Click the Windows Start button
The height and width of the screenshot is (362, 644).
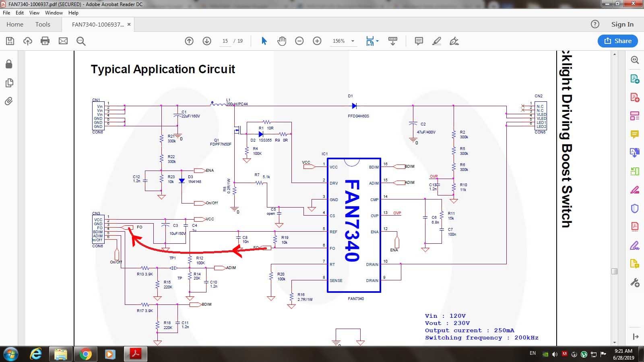[10, 354]
